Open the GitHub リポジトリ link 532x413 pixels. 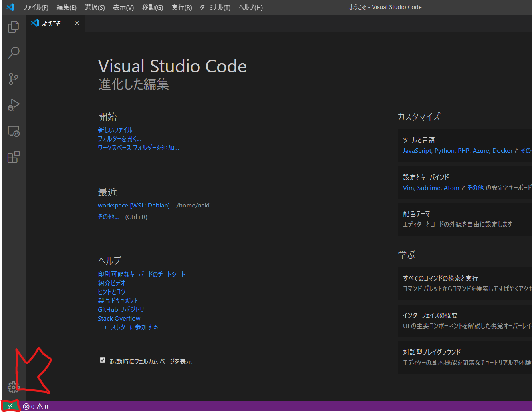[121, 309]
